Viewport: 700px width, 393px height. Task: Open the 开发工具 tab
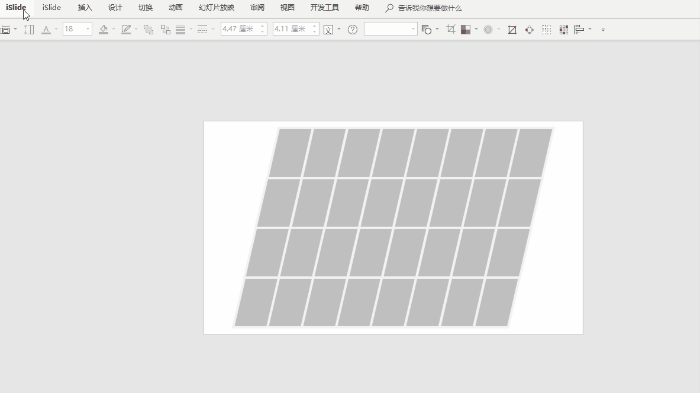coord(325,8)
